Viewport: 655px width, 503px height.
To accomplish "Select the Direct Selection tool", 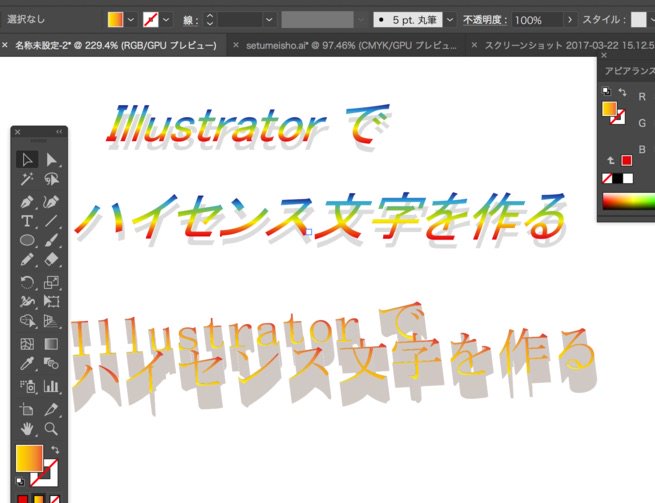I will pos(51,160).
